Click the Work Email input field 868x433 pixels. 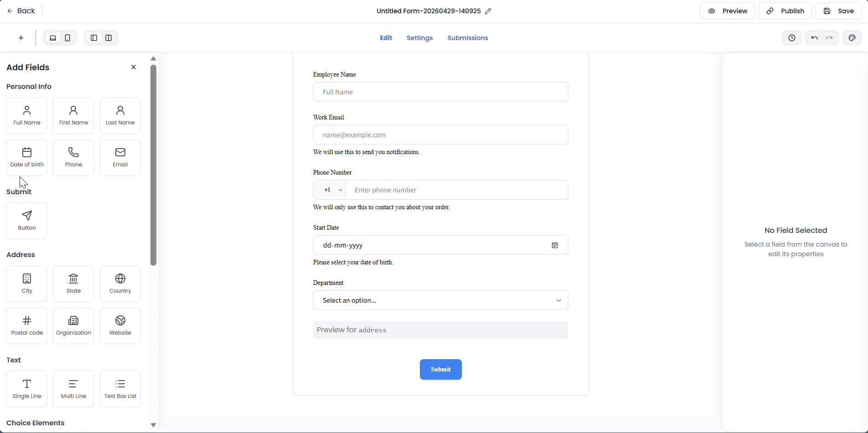(x=441, y=135)
